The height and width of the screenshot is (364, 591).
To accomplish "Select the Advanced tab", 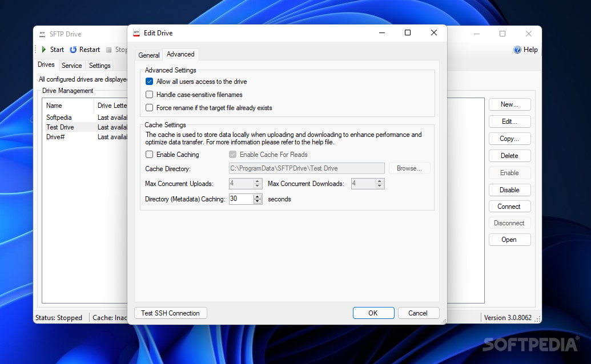I will [180, 54].
